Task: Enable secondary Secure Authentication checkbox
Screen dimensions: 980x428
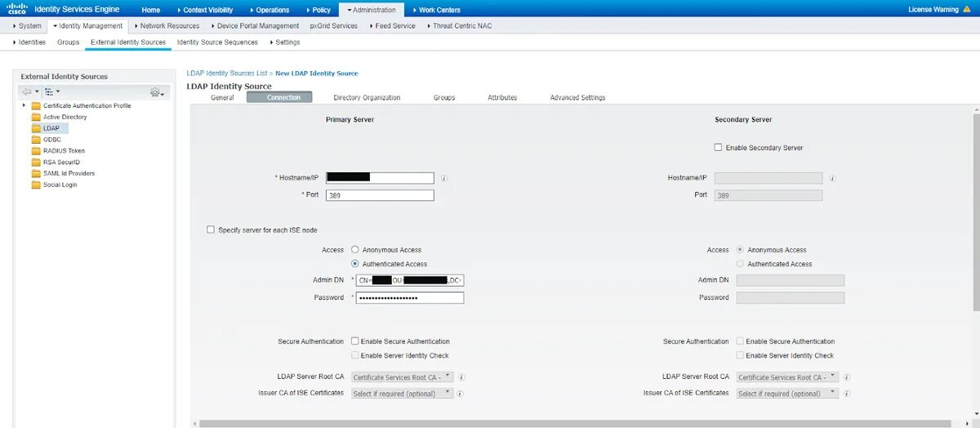Action: [x=740, y=341]
